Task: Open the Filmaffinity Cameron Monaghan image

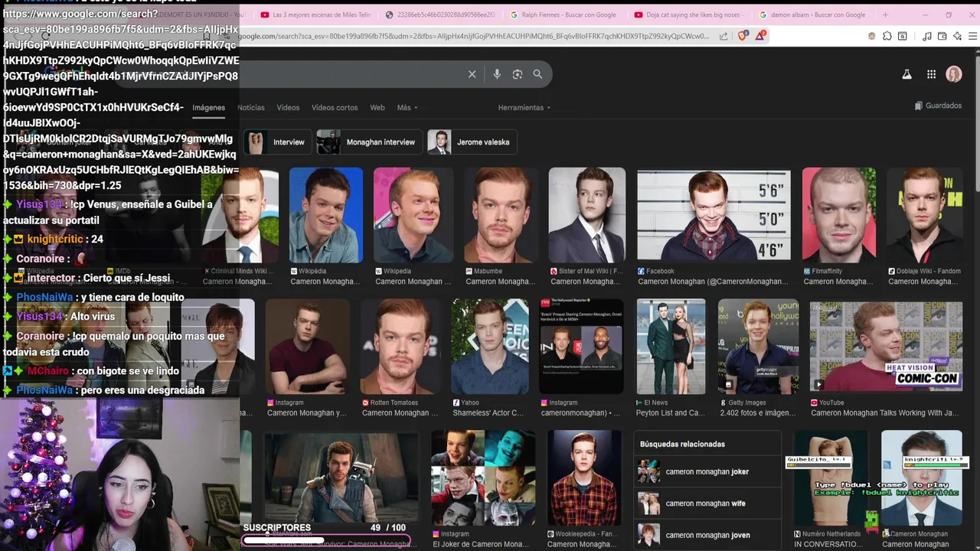Action: pyautogui.click(x=838, y=215)
